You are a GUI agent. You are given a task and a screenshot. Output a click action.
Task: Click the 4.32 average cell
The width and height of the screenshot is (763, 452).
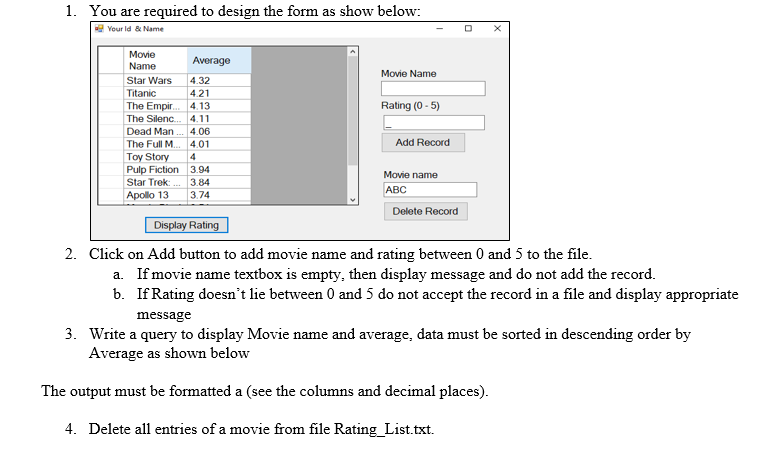(219, 80)
